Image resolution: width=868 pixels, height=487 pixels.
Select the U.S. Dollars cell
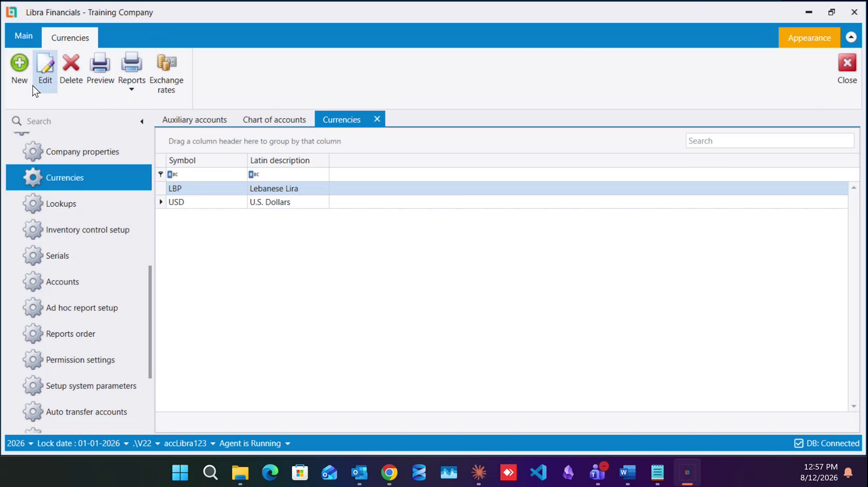pos(288,202)
